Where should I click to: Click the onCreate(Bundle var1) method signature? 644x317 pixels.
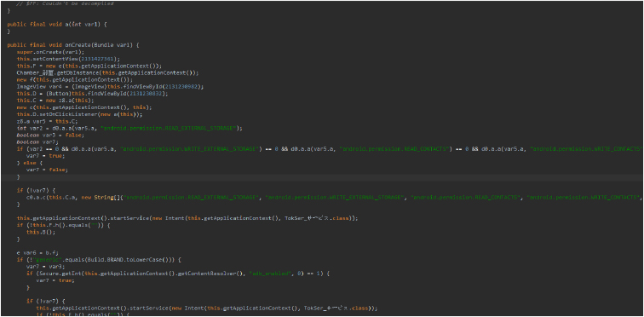coord(73,45)
